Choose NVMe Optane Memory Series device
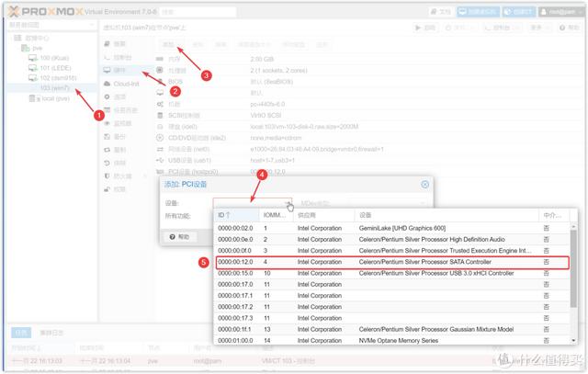The width and height of the screenshot is (588, 374). pos(392,340)
